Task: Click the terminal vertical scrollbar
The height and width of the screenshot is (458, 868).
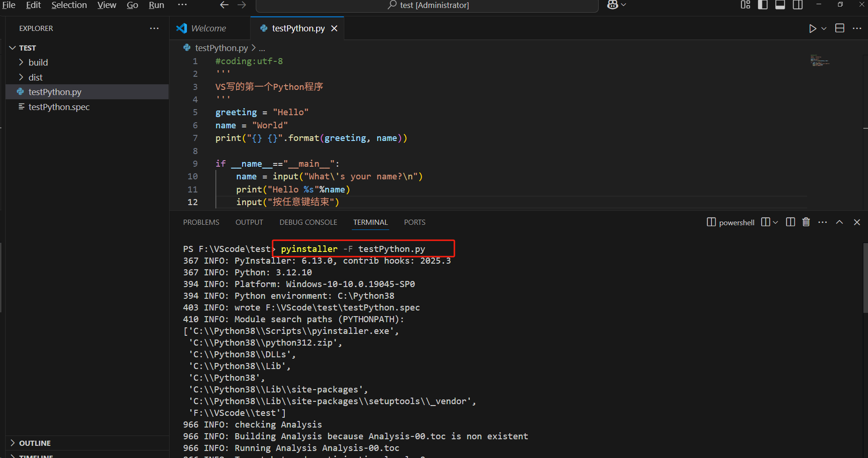Action: (865, 278)
